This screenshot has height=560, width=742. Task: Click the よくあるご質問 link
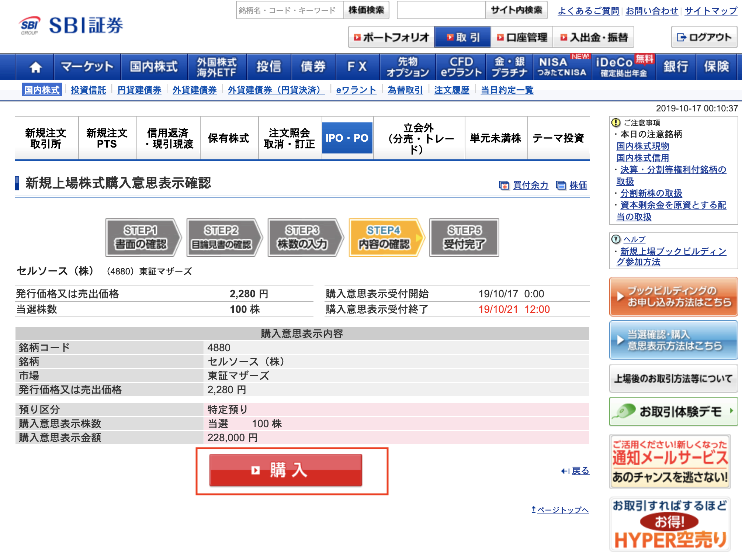pos(588,11)
